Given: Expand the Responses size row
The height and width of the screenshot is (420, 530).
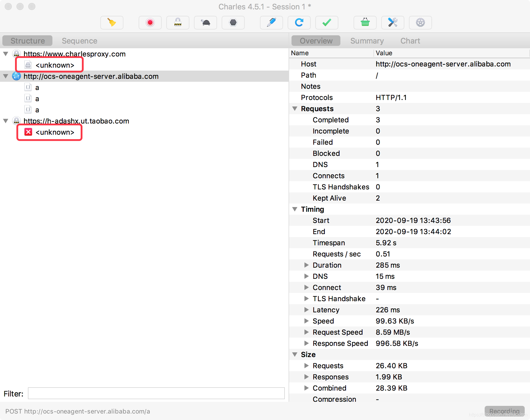Looking at the screenshot, I should (307, 377).
